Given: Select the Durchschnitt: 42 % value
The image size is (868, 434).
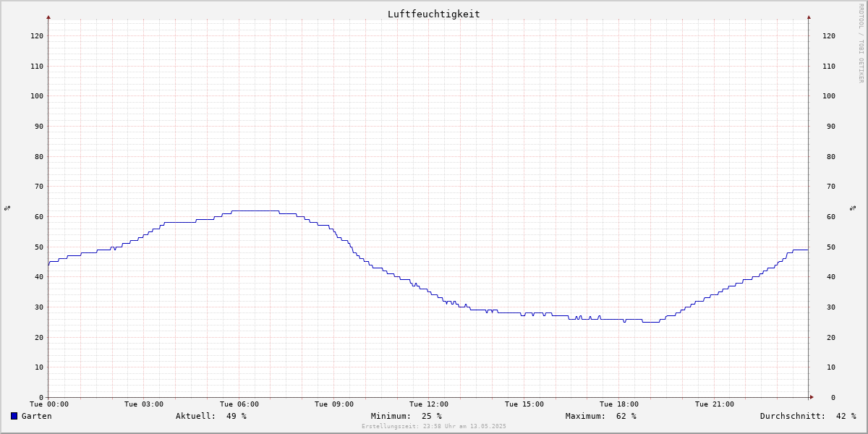Looking at the screenshot, I should coord(808,416).
